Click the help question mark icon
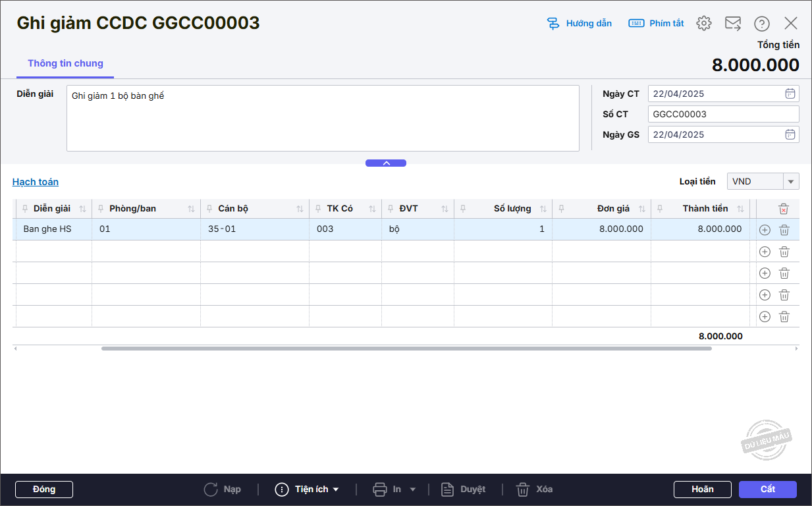Screen dimensions: 812x506 click(x=762, y=24)
